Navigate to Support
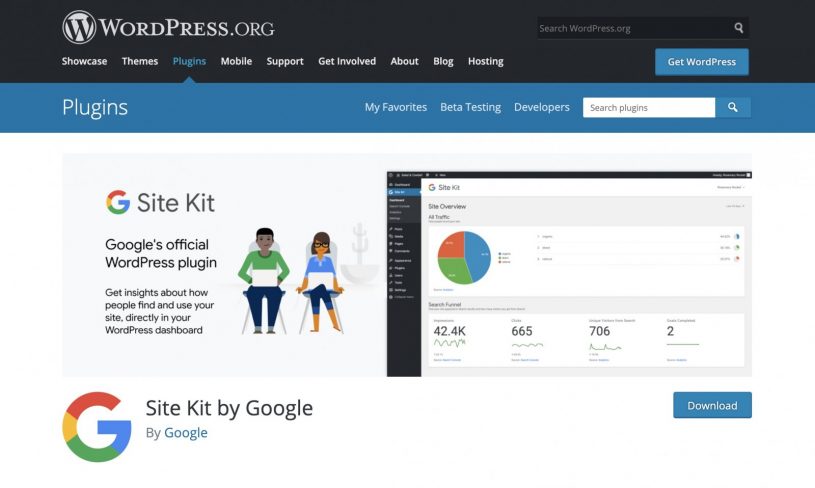 [x=285, y=61]
